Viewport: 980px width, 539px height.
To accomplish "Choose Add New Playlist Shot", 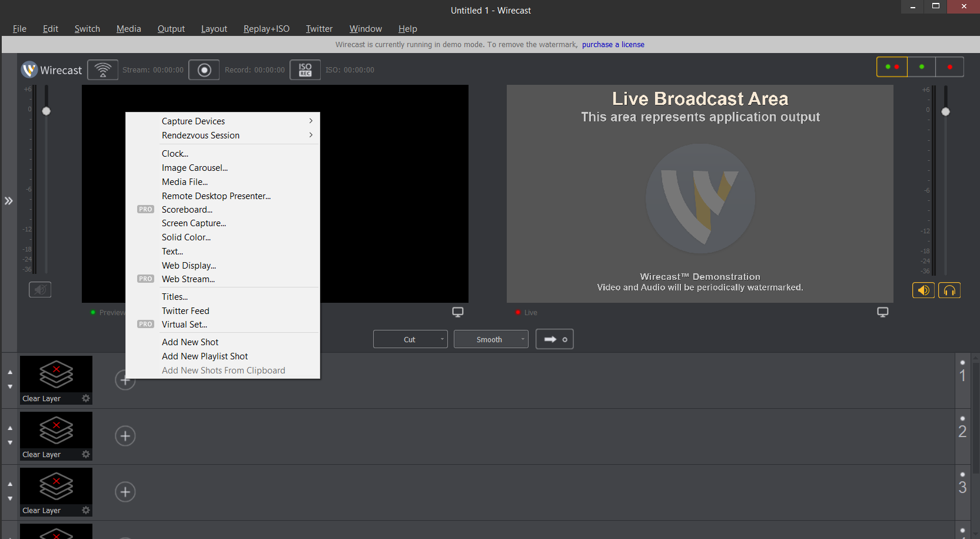I will pos(223,356).
